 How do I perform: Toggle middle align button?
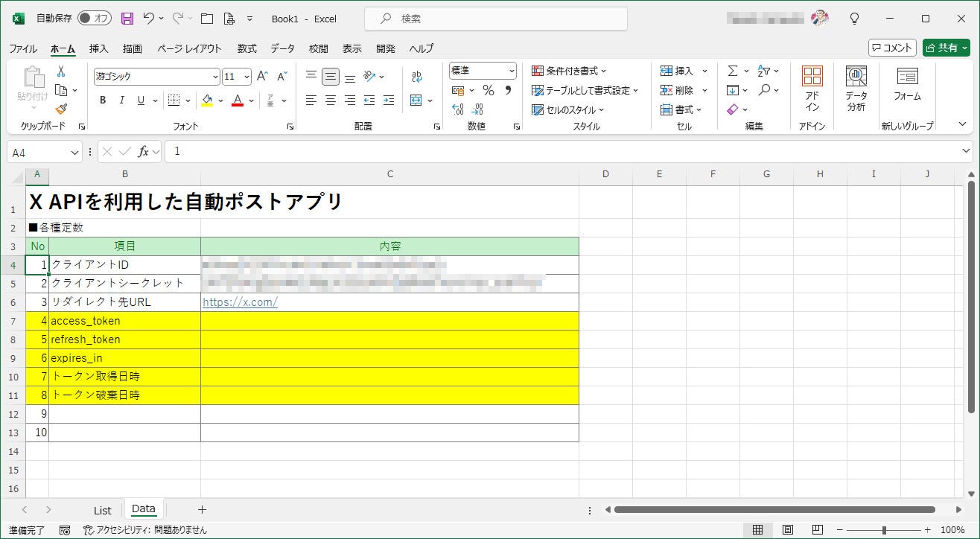pyautogui.click(x=331, y=76)
